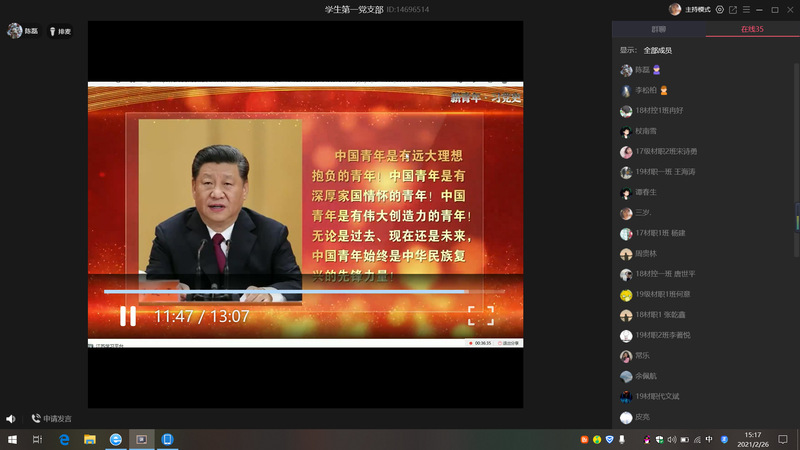Open the 全部成员 display filter dropdown
The height and width of the screenshot is (450, 800).
657,50
